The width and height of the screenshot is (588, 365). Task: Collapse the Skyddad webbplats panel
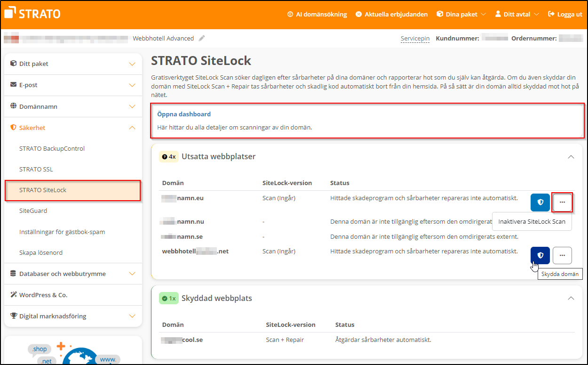pyautogui.click(x=571, y=298)
